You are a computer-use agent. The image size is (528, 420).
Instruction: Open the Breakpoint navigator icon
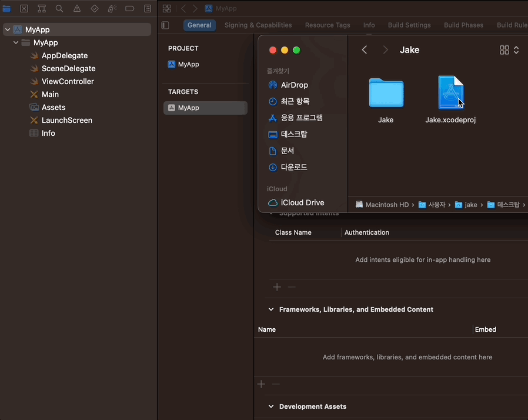129,9
